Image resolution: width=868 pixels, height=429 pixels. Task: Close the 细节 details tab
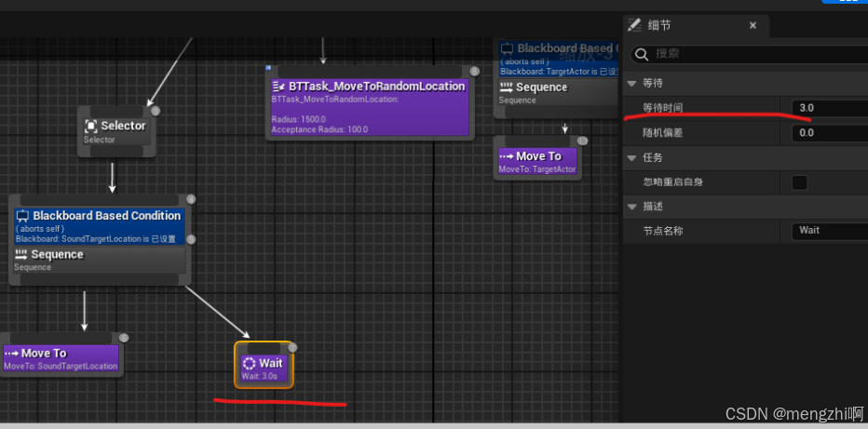click(753, 25)
